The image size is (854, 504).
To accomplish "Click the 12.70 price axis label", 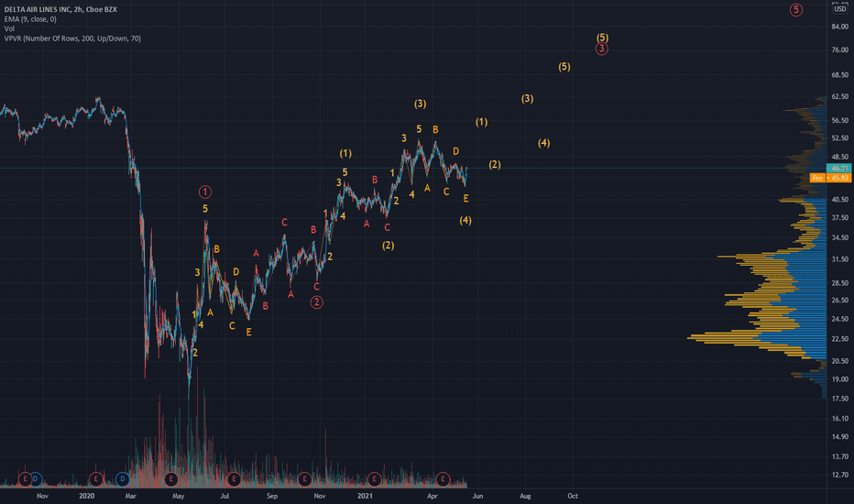I will click(840, 475).
